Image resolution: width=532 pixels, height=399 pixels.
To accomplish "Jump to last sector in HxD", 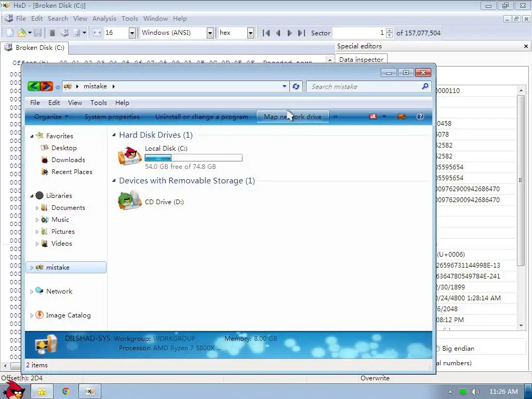I will (301, 33).
